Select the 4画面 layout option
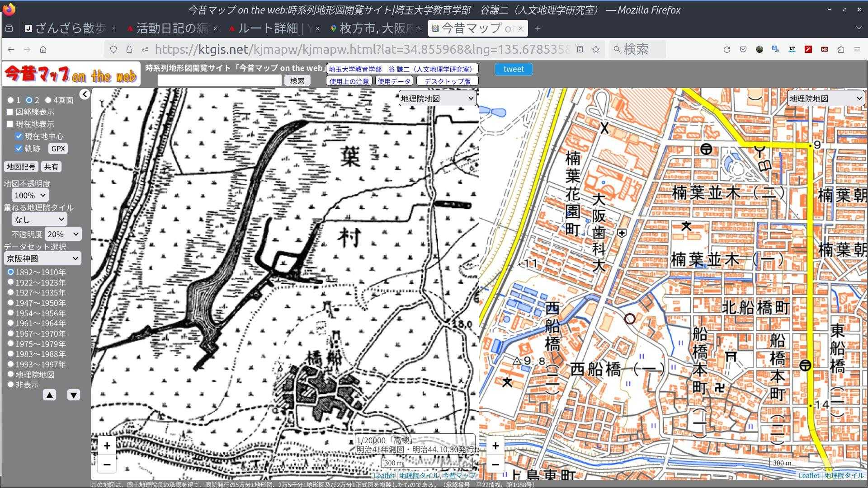 click(x=48, y=100)
